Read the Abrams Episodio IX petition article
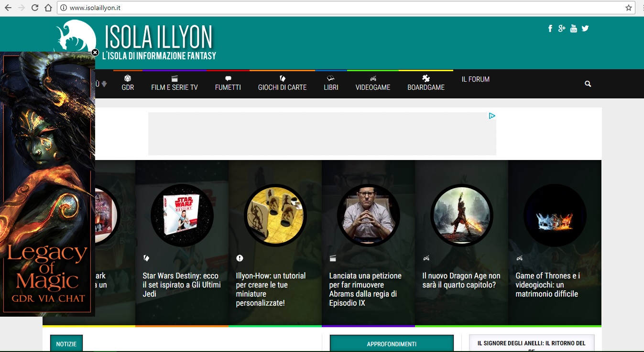The image size is (644, 352). coord(365,289)
